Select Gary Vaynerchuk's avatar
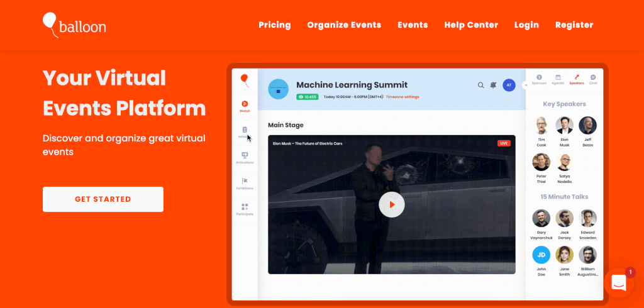This screenshot has height=308, width=644. [541, 218]
